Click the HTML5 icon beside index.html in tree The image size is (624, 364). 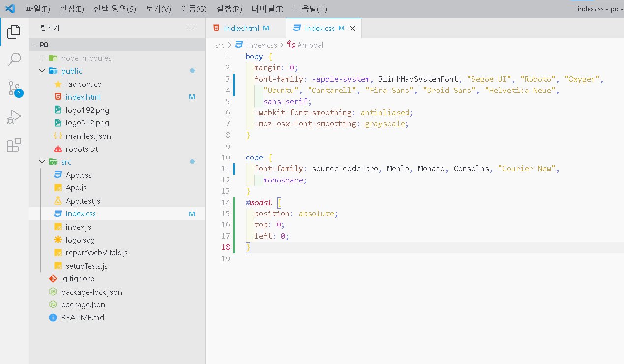click(x=58, y=97)
